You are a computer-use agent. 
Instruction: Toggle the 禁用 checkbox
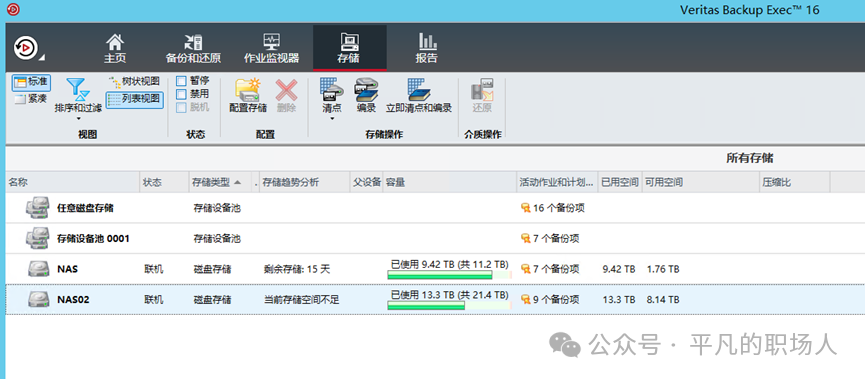pyautogui.click(x=181, y=94)
